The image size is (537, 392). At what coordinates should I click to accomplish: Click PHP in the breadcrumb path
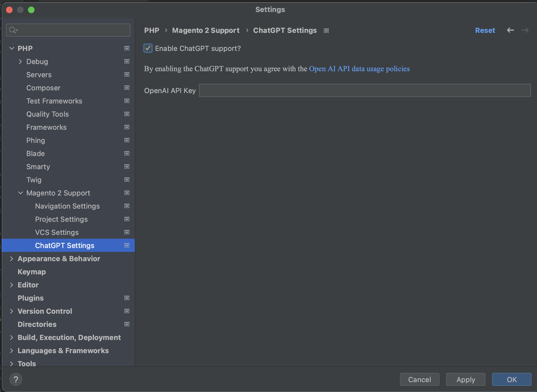[x=152, y=30]
